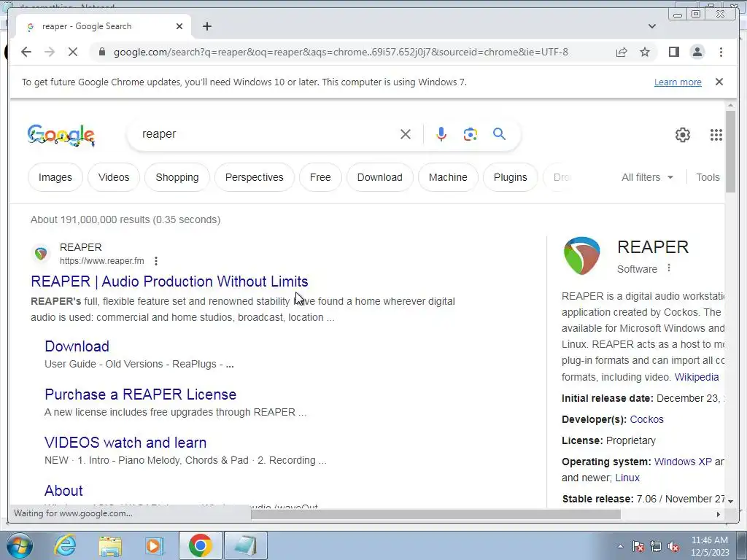
Task: Open the Linux operating system link
Action: (627, 478)
